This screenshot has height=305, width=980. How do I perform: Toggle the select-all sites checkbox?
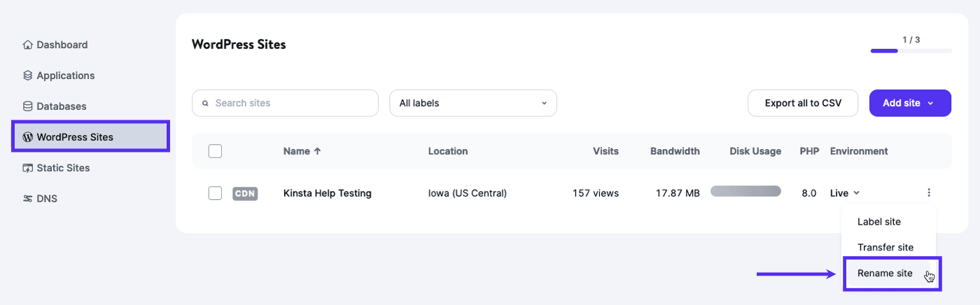(216, 151)
